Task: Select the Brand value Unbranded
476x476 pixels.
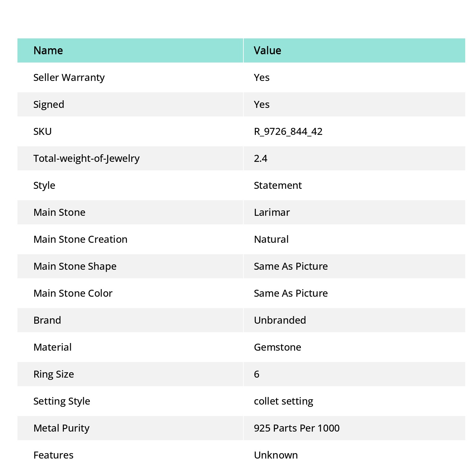Action: tap(280, 320)
